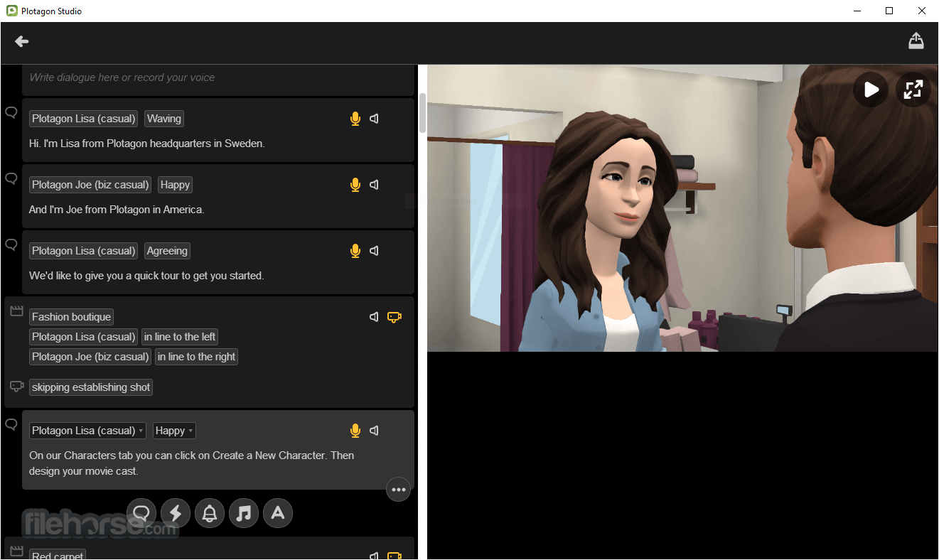Viewport: 939px width, 560px height.
Task: Click camera icon beside 'skipping establishing shot'
Action: 17,387
